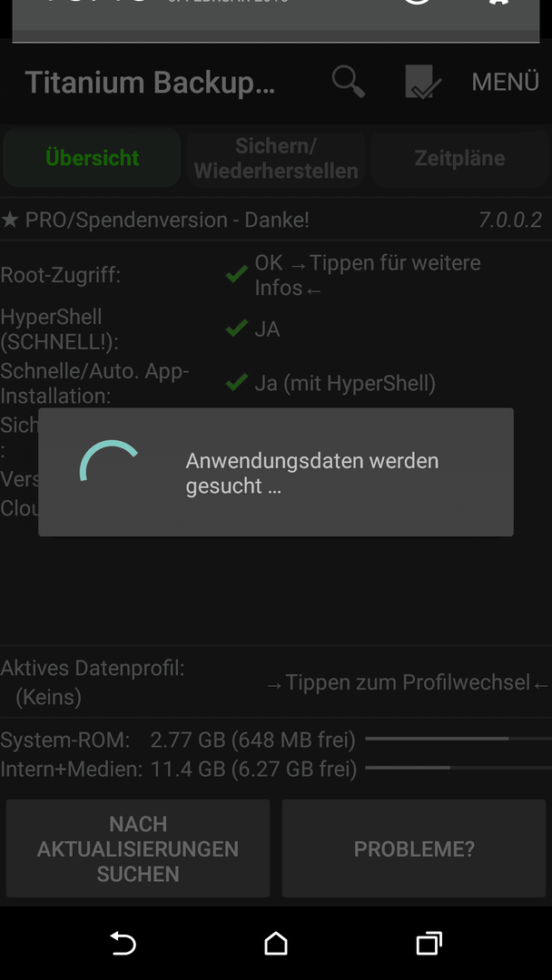Open the MENÜ option
552x980 pixels.
505,82
